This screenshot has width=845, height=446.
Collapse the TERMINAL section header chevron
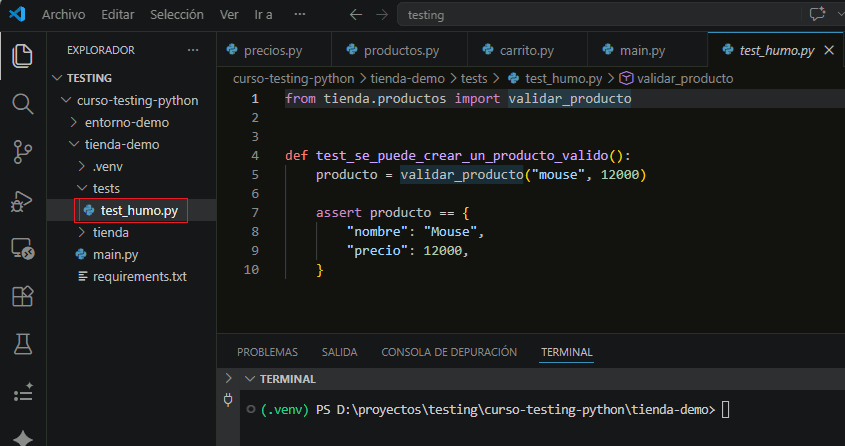point(250,379)
